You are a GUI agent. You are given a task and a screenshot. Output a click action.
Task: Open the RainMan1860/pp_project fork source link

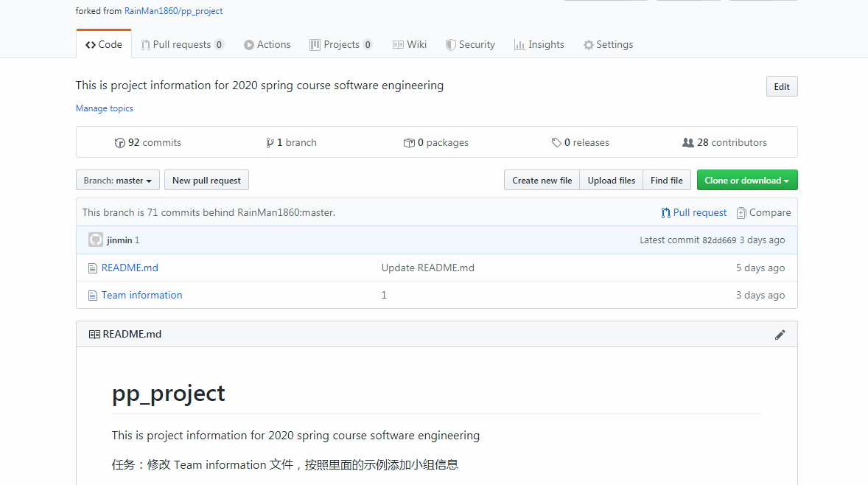coord(173,11)
